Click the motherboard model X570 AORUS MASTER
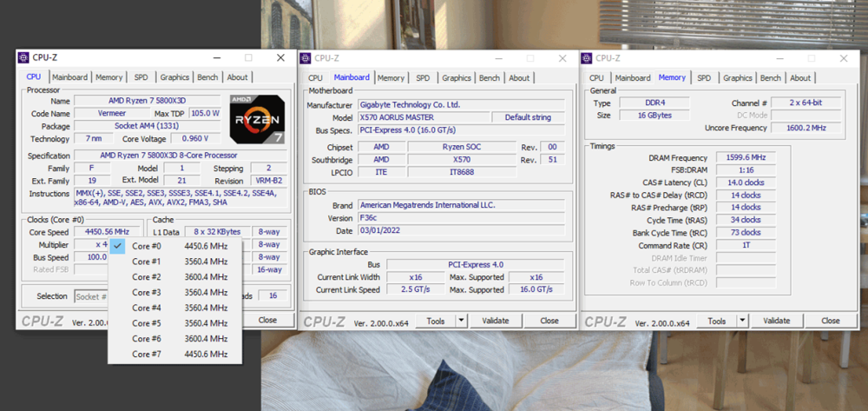The height and width of the screenshot is (411, 868). click(424, 117)
